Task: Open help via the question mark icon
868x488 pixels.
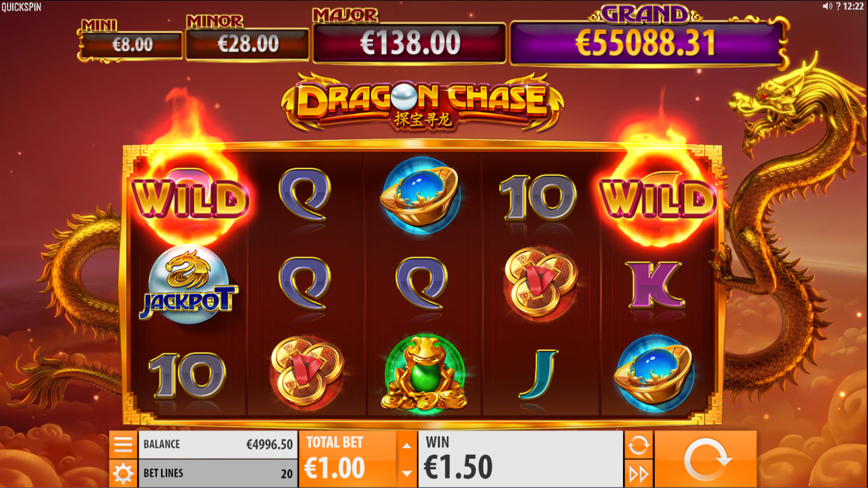Action: pyautogui.click(x=838, y=6)
